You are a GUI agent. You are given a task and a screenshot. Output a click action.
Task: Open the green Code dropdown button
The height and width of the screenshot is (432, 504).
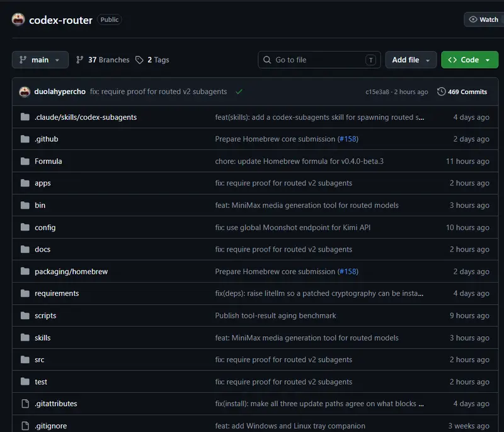click(x=469, y=60)
